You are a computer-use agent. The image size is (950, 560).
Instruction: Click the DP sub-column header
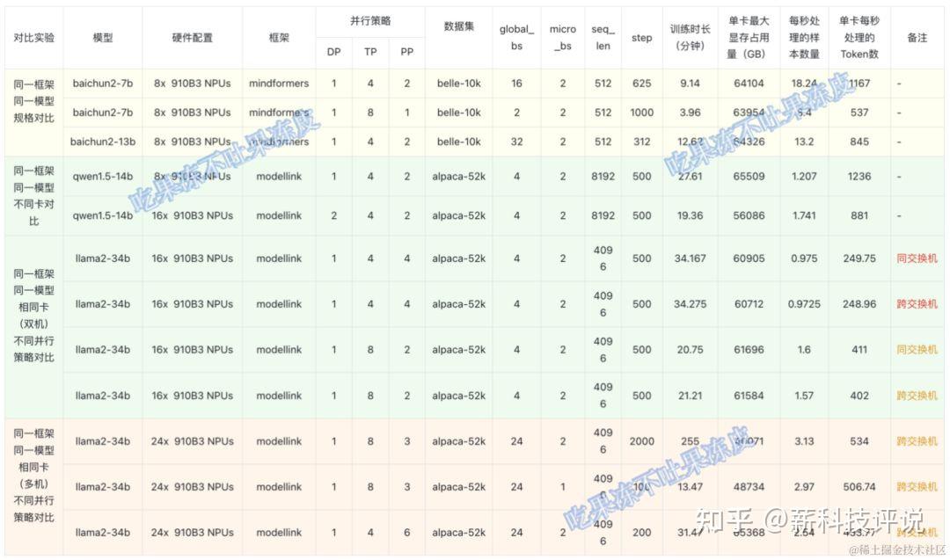[333, 52]
